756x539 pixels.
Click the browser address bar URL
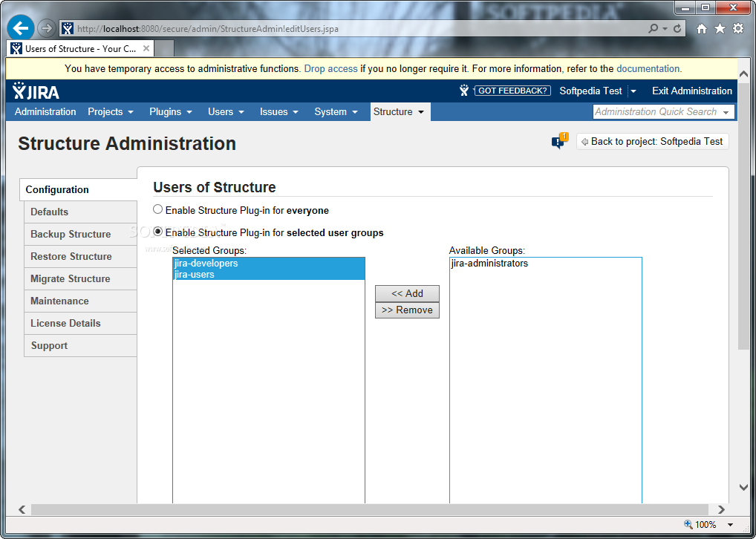[x=207, y=29]
